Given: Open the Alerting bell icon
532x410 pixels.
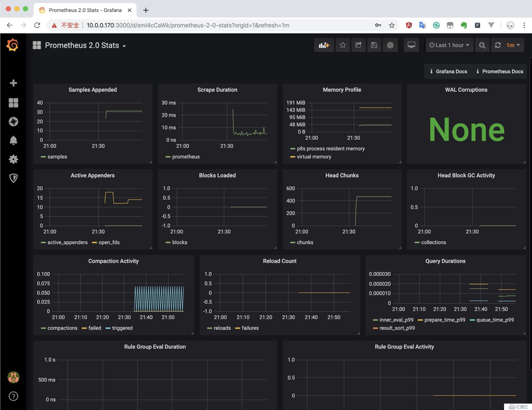Looking at the screenshot, I should tap(13, 140).
